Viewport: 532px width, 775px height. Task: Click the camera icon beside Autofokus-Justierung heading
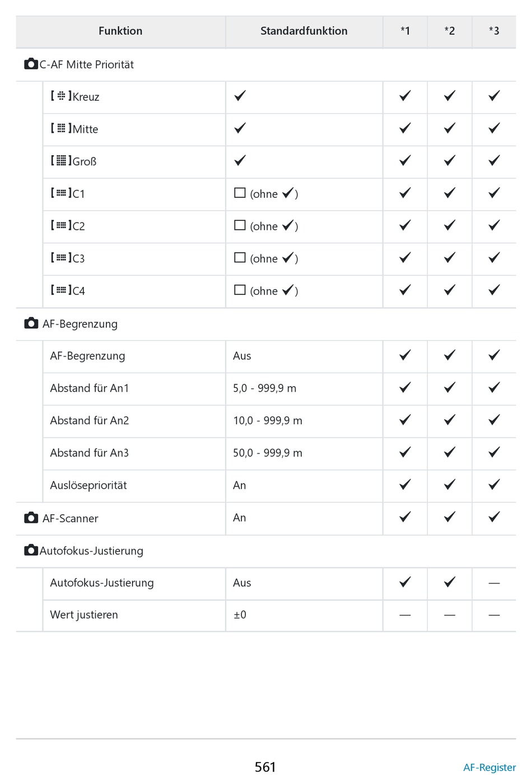pos(31,550)
